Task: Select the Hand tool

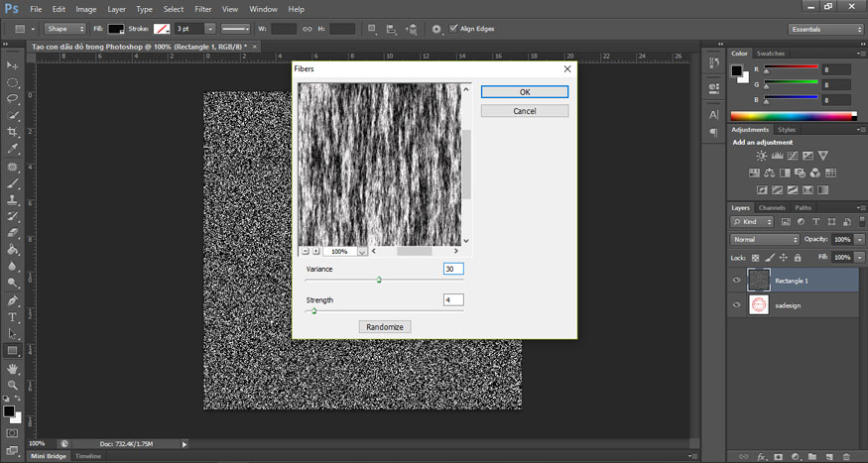Action: pos(12,368)
